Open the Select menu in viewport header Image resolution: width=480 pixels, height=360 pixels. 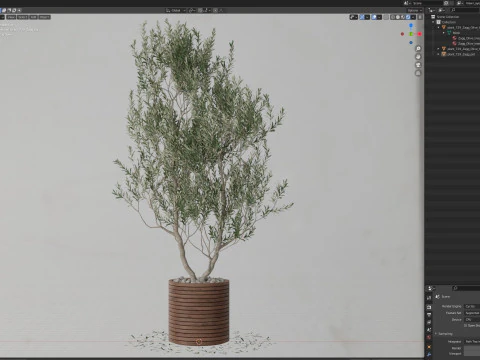[x=23, y=17]
